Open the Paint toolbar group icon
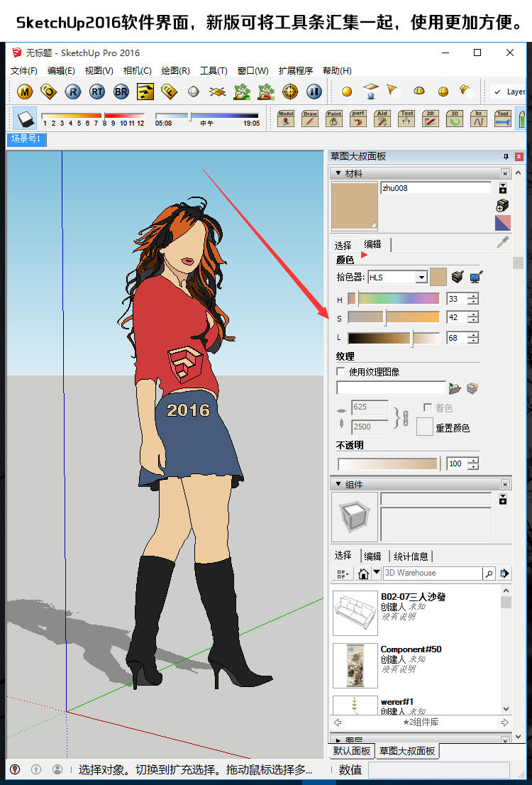The height and width of the screenshot is (785, 532). point(334,119)
